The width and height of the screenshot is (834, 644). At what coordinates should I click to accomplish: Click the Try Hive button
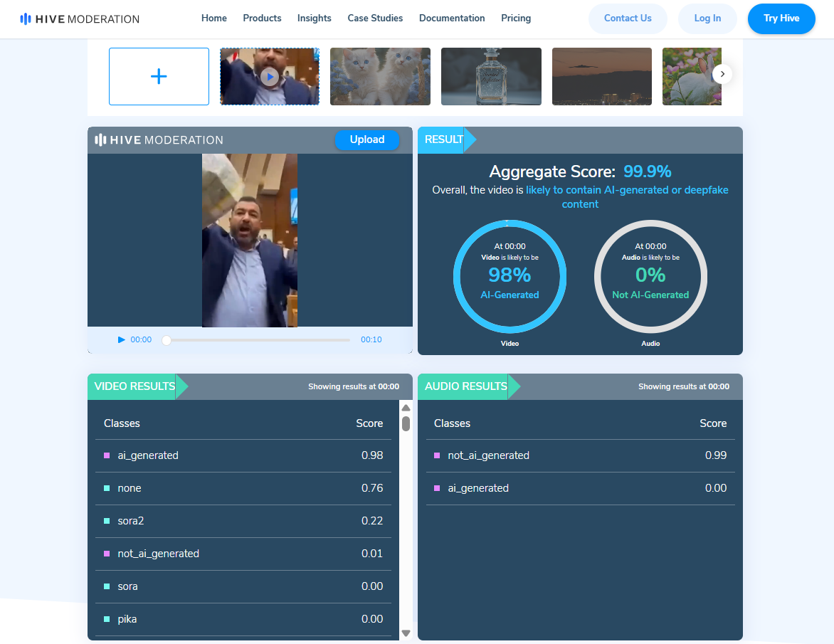(781, 19)
